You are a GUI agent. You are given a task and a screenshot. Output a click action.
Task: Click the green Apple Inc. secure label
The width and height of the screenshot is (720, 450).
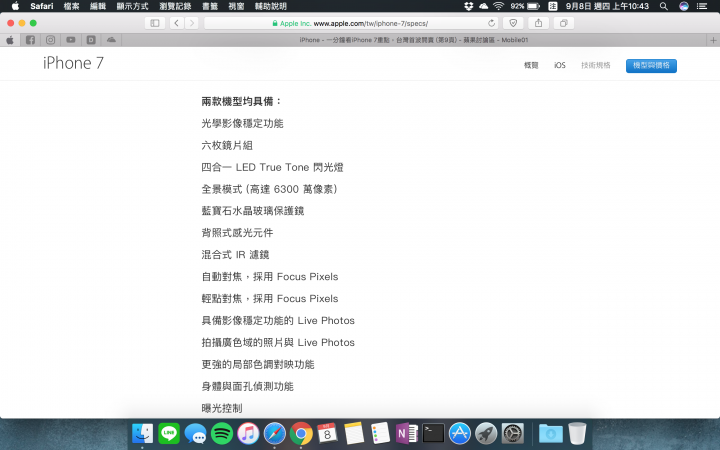292,23
